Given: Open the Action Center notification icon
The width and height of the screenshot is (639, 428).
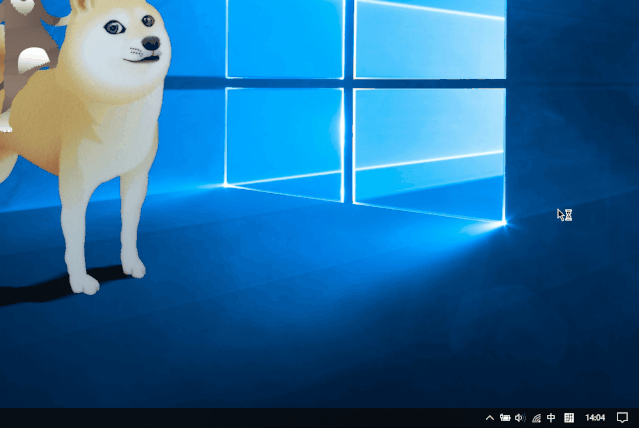Looking at the screenshot, I should [622, 418].
